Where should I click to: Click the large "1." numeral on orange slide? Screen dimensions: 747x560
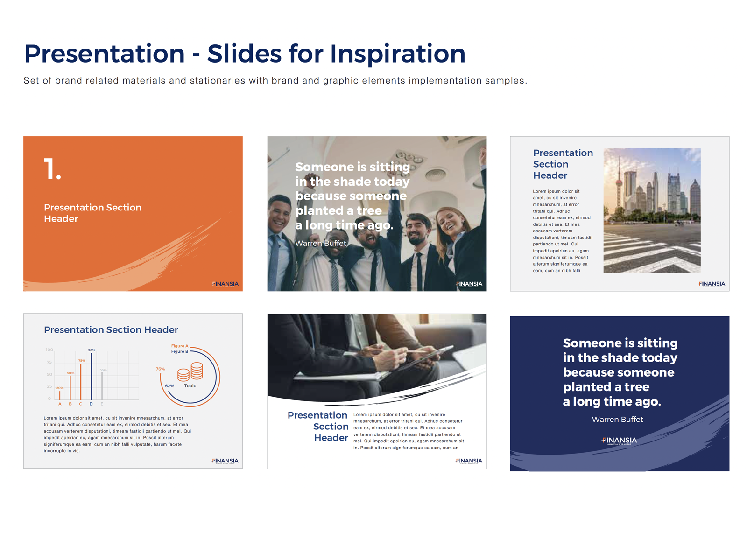click(52, 169)
